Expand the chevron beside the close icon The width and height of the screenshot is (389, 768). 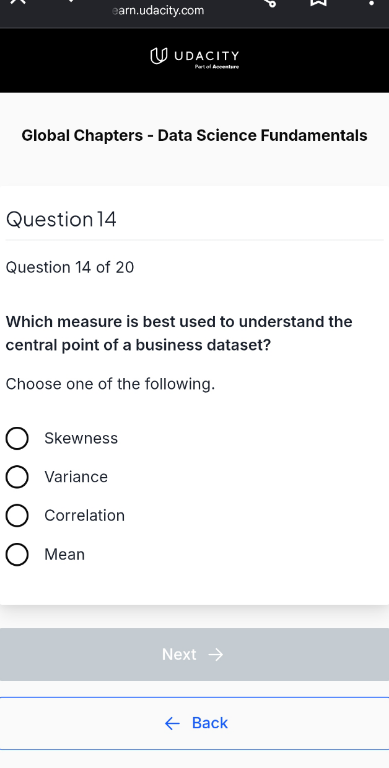pos(71,1)
